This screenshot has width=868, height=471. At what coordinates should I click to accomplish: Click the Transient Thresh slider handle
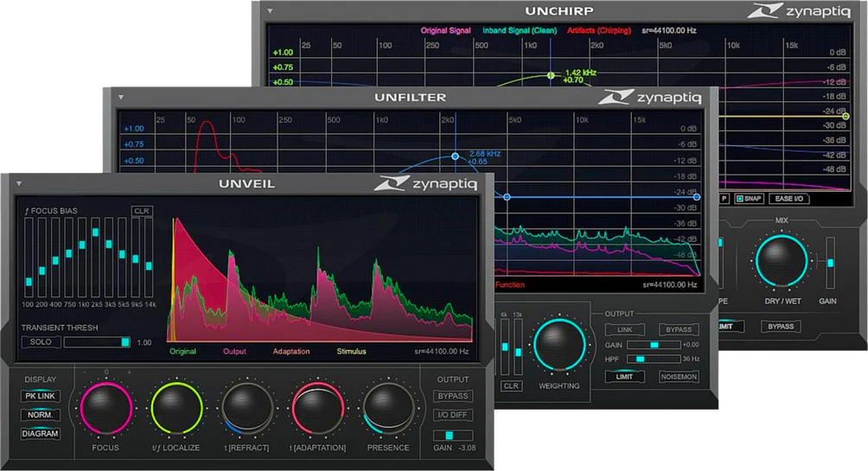coord(125,342)
